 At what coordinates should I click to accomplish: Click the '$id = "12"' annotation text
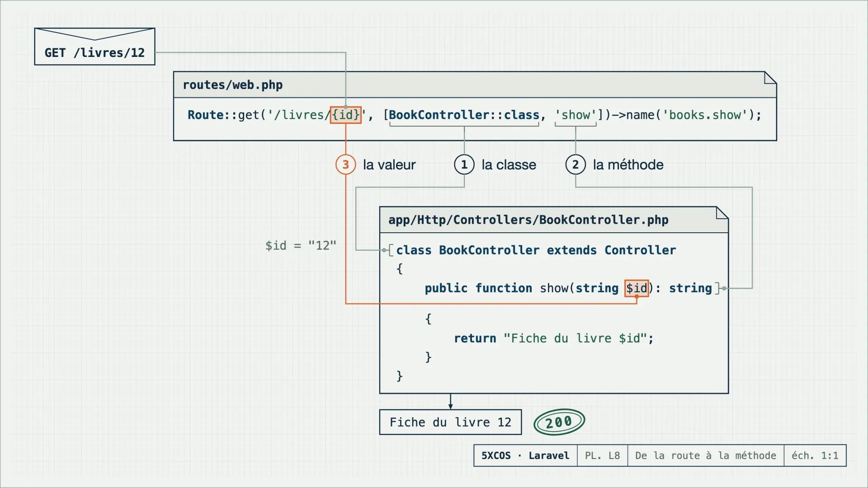(x=301, y=245)
